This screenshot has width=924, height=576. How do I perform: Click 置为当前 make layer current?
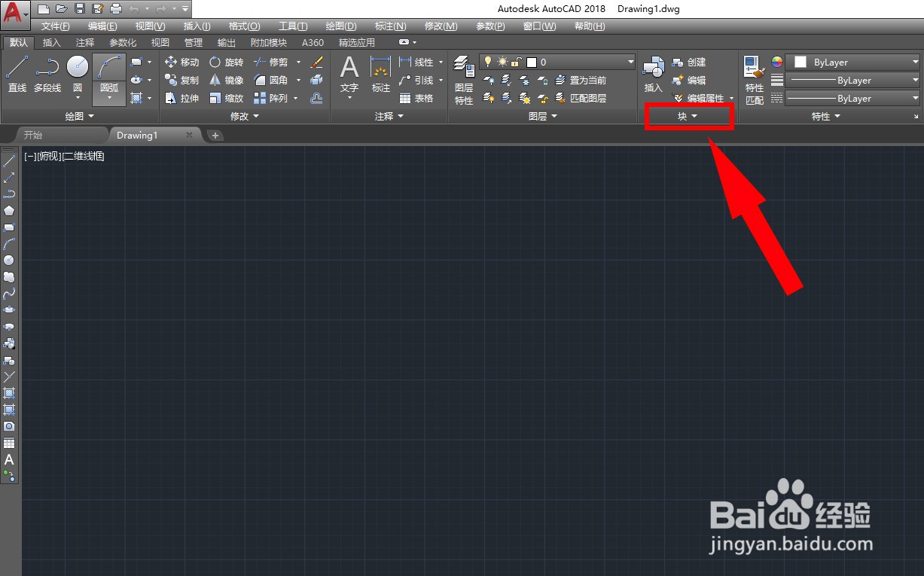coord(581,81)
